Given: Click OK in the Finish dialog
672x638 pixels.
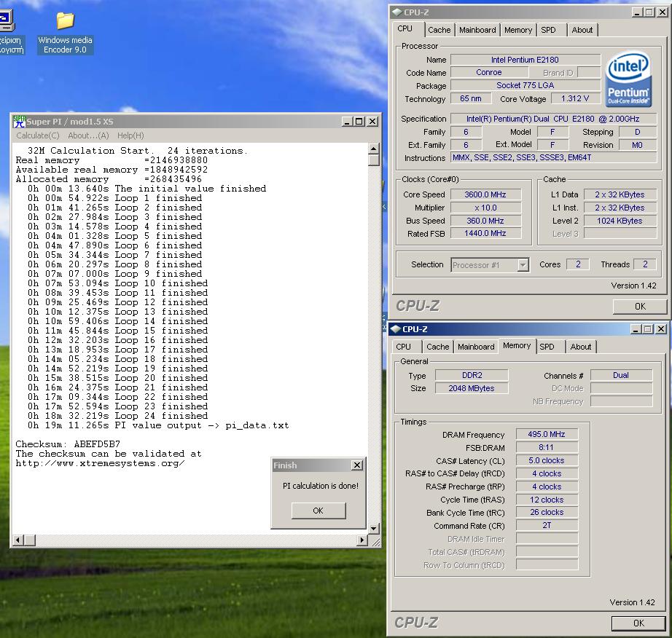Looking at the screenshot, I should pyautogui.click(x=318, y=511).
